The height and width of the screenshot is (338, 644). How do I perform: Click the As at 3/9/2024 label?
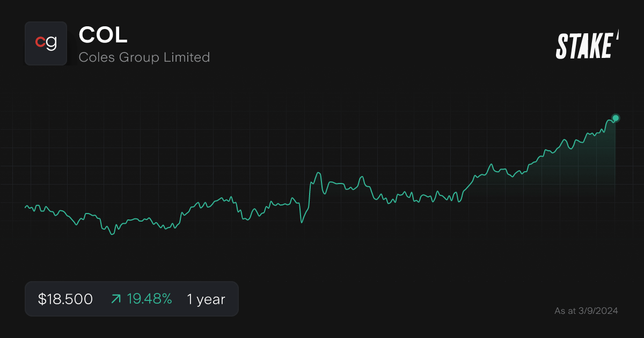[x=586, y=311]
